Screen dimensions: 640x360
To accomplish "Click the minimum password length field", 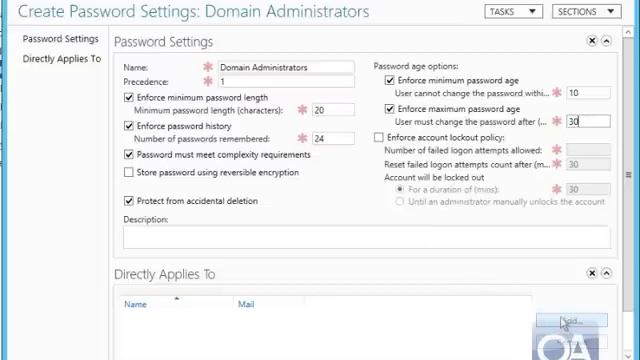I will (333, 110).
